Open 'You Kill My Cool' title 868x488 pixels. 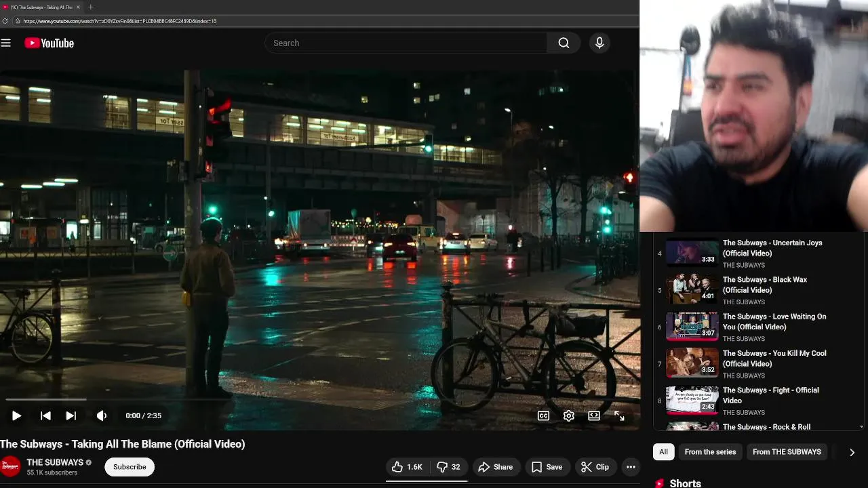pos(774,358)
